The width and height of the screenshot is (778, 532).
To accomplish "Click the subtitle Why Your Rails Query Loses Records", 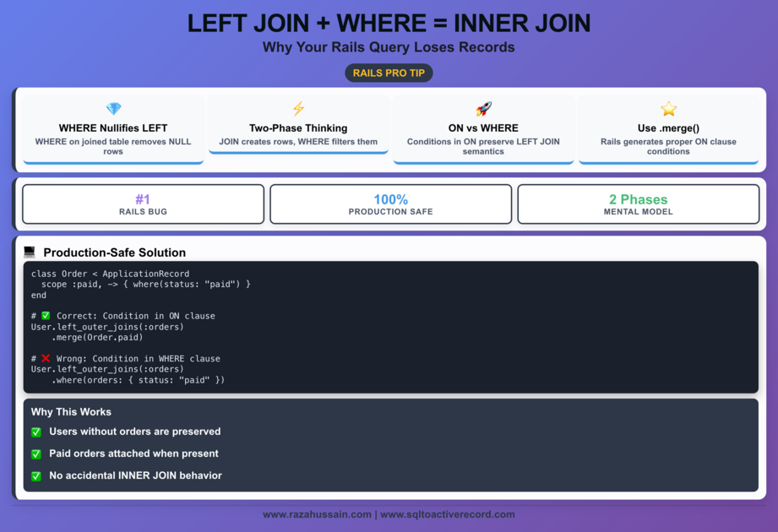I will click(389, 47).
